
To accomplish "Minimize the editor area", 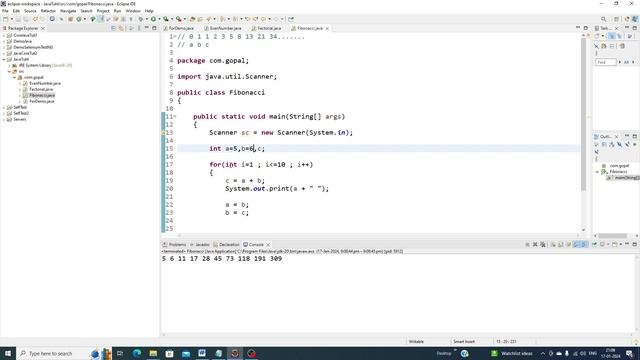I will point(578,28).
